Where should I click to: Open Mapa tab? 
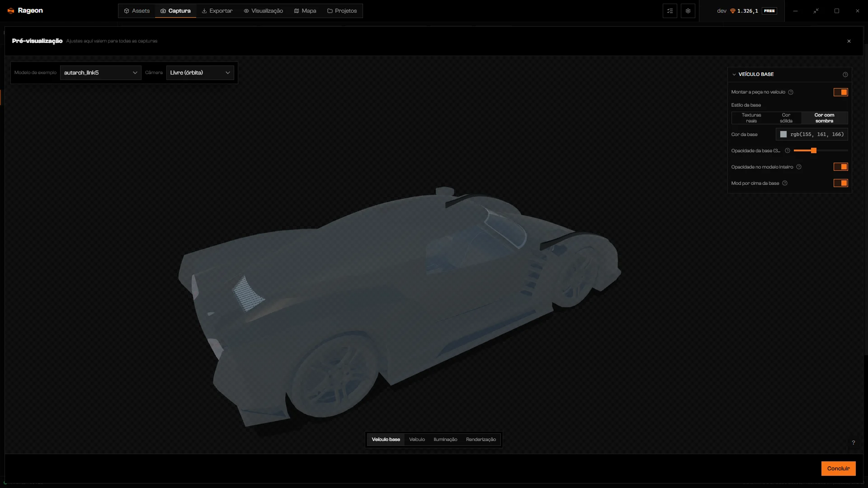305,11
